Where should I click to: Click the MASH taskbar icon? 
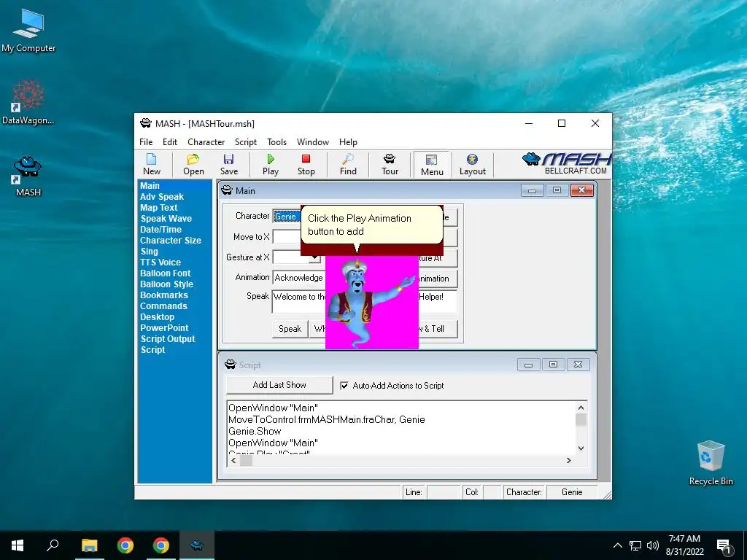197,545
